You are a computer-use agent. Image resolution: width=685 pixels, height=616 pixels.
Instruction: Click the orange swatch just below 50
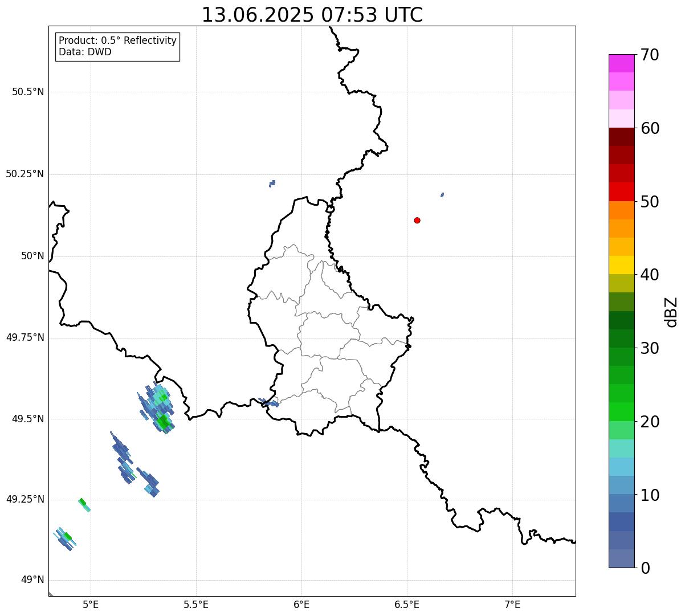tap(621, 210)
